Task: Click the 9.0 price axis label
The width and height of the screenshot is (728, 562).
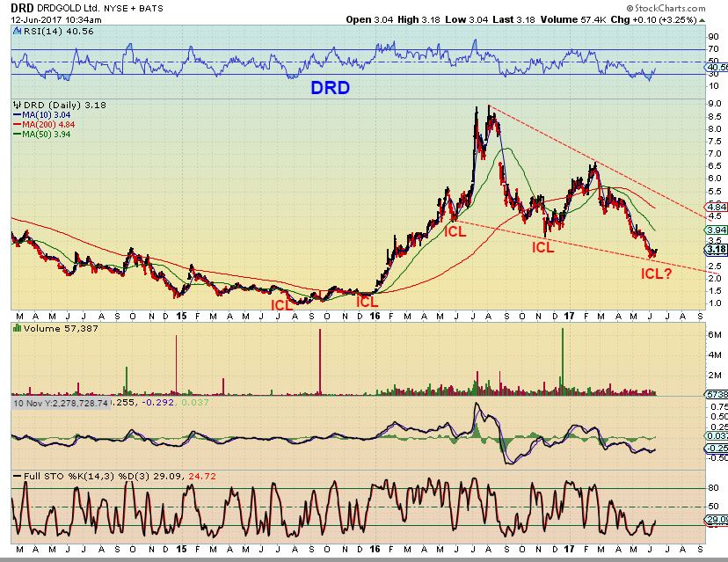Action: [715, 104]
